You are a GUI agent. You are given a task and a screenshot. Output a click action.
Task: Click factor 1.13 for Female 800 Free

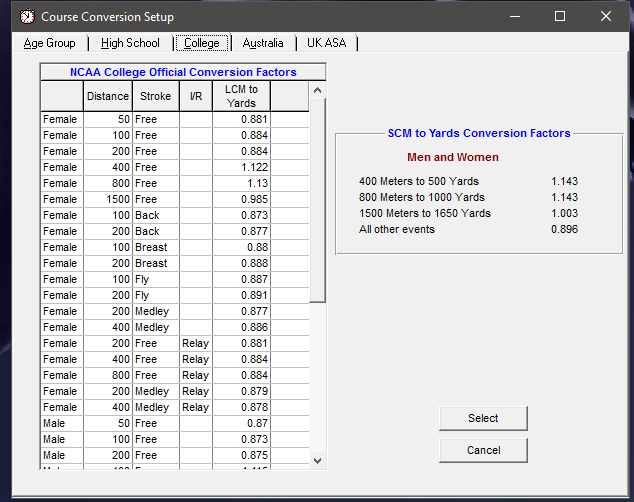click(x=241, y=183)
